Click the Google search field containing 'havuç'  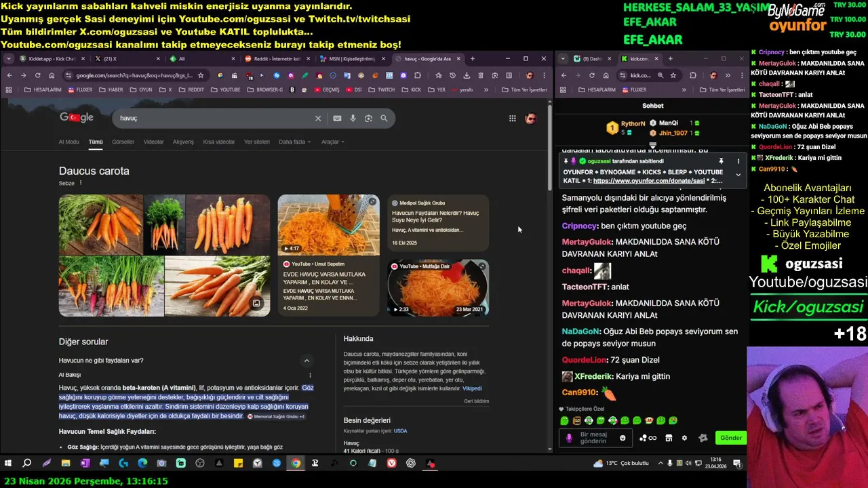(214, 118)
